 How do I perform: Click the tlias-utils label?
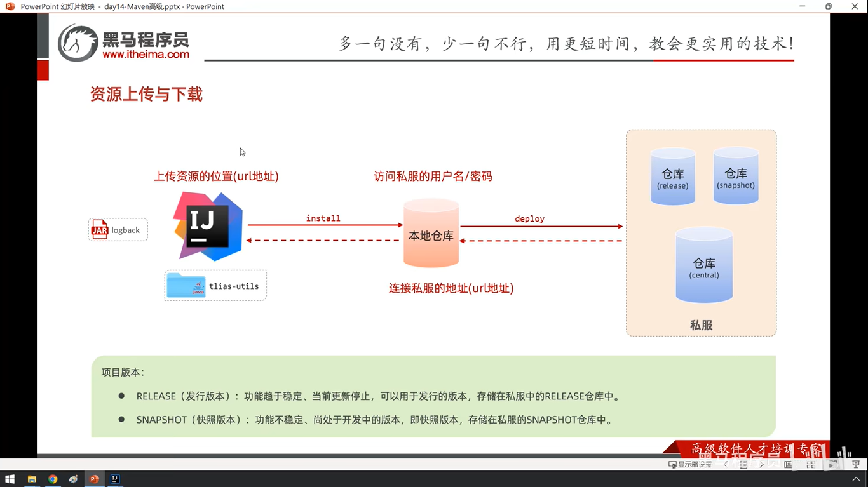click(x=234, y=286)
